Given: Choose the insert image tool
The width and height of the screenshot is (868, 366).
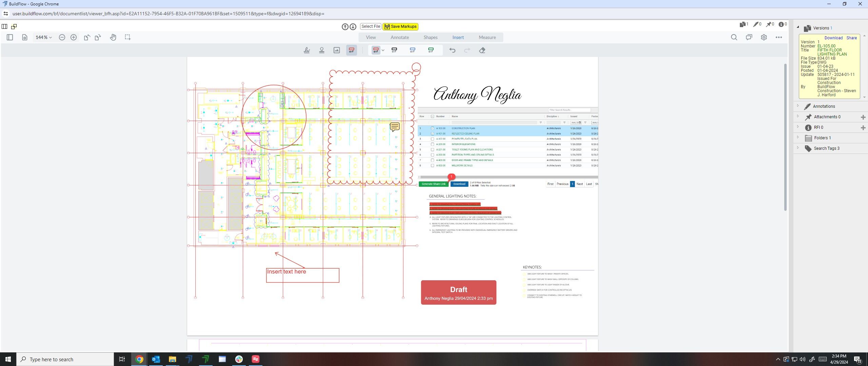Looking at the screenshot, I should click(337, 50).
